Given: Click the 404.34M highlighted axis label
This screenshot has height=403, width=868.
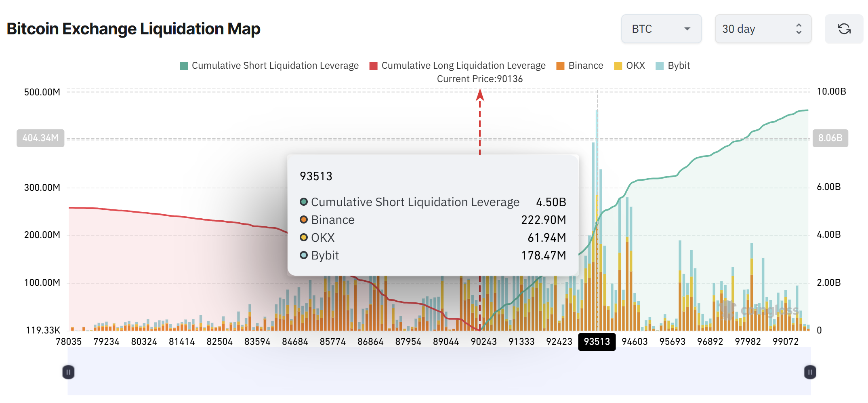Looking at the screenshot, I should click(40, 138).
